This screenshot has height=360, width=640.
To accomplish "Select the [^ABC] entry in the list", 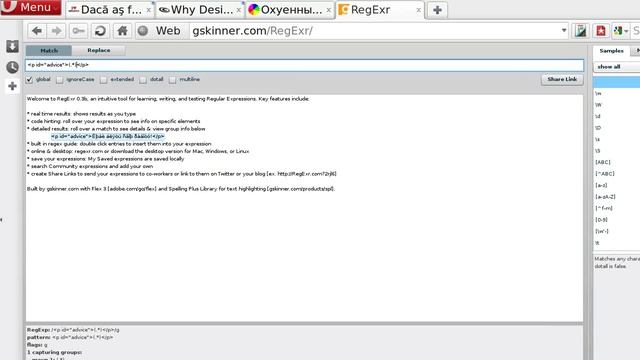I will [617, 173].
